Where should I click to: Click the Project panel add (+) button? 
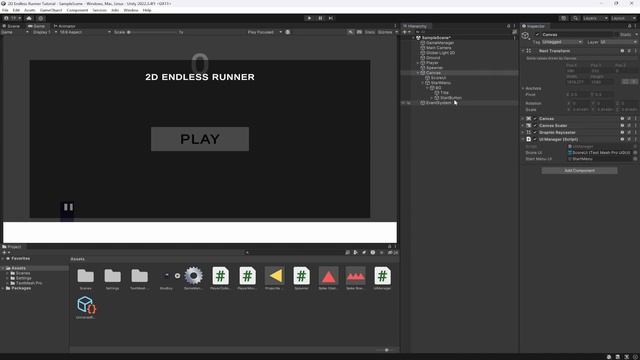(x=4, y=253)
